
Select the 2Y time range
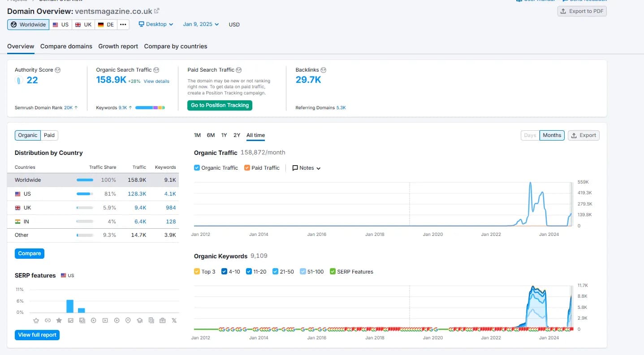pyautogui.click(x=237, y=135)
